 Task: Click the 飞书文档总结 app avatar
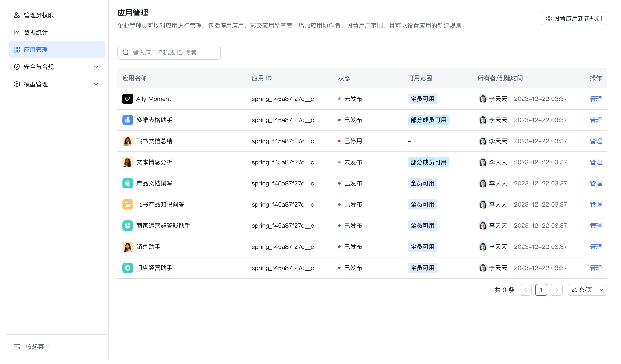click(129, 143)
